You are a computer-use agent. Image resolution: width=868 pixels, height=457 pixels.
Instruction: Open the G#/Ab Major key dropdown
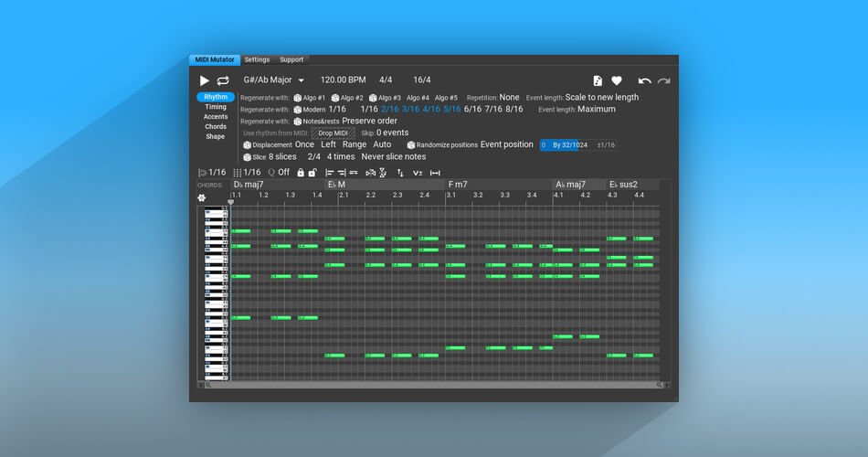tap(273, 80)
